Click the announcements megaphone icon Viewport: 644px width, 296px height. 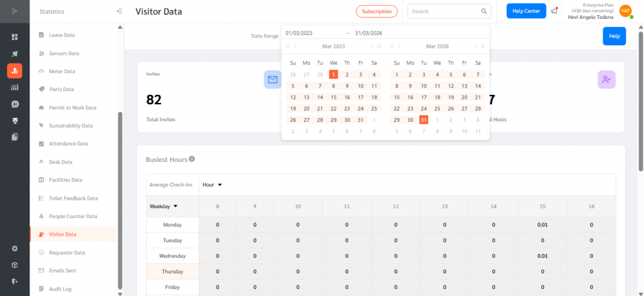pyautogui.click(x=553, y=11)
